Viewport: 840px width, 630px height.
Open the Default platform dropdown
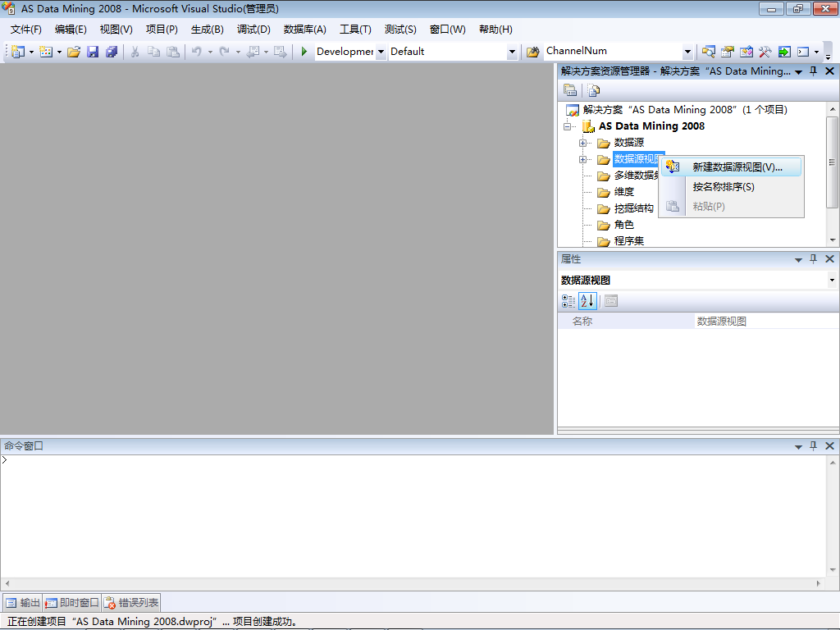512,52
